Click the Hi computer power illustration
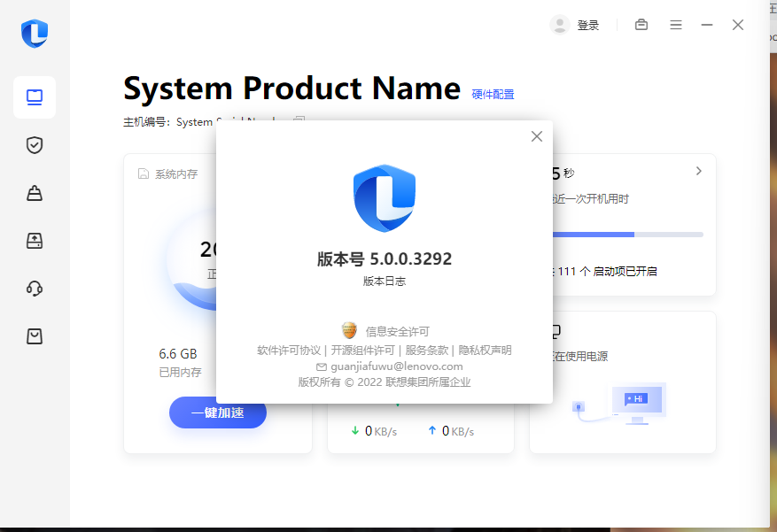This screenshot has height=532, width=777. (x=619, y=404)
